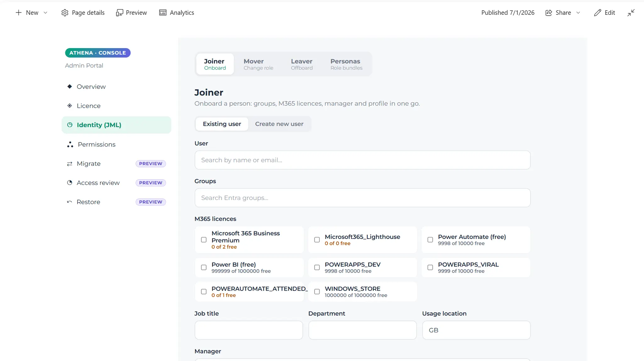Viewport: 644px width, 361px height.
Task: Click the Restore undo icon
Action: tap(69, 202)
